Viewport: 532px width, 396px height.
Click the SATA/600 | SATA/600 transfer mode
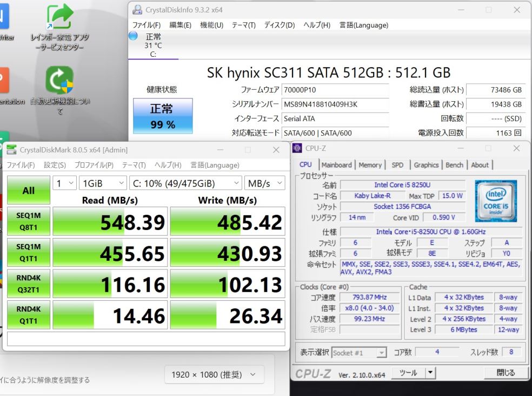[x=335, y=133]
